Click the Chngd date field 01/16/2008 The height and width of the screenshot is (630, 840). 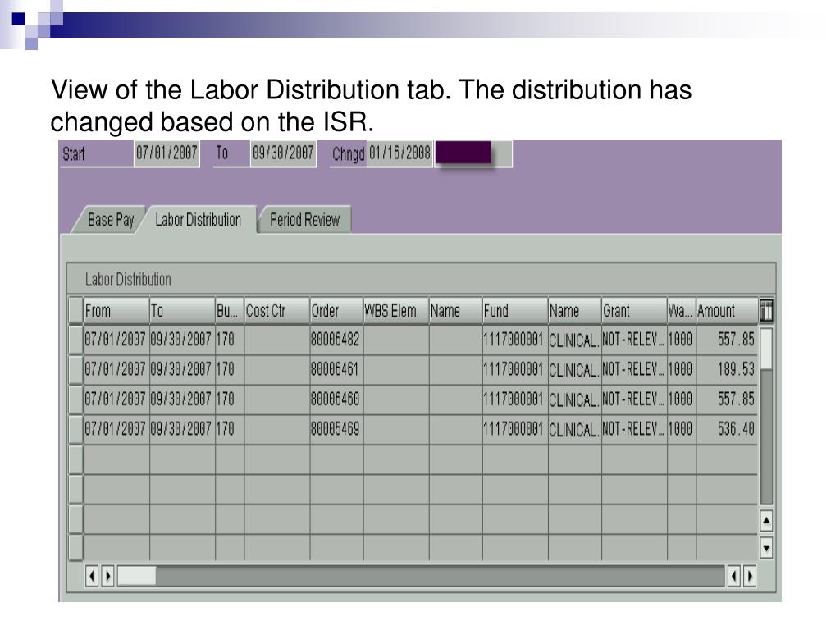click(399, 153)
